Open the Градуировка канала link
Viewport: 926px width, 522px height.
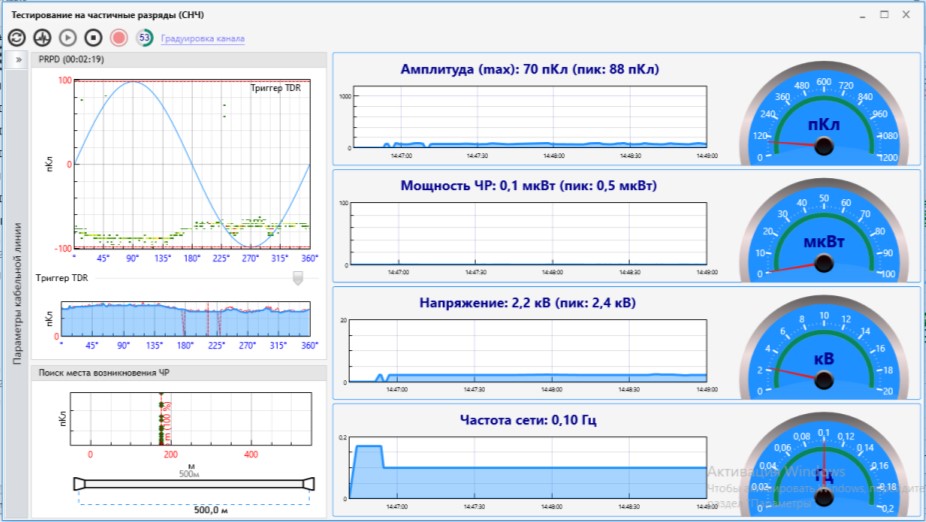click(x=201, y=39)
